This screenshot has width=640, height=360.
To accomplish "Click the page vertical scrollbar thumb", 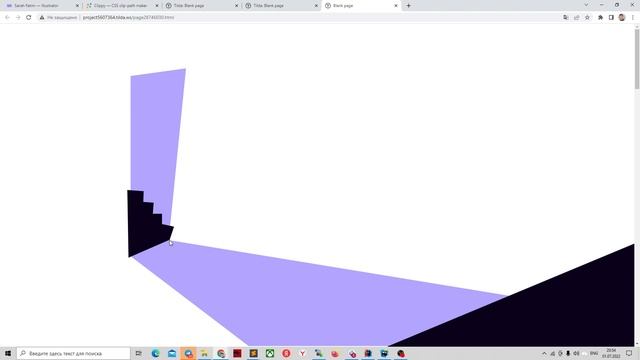I will click(637, 58).
